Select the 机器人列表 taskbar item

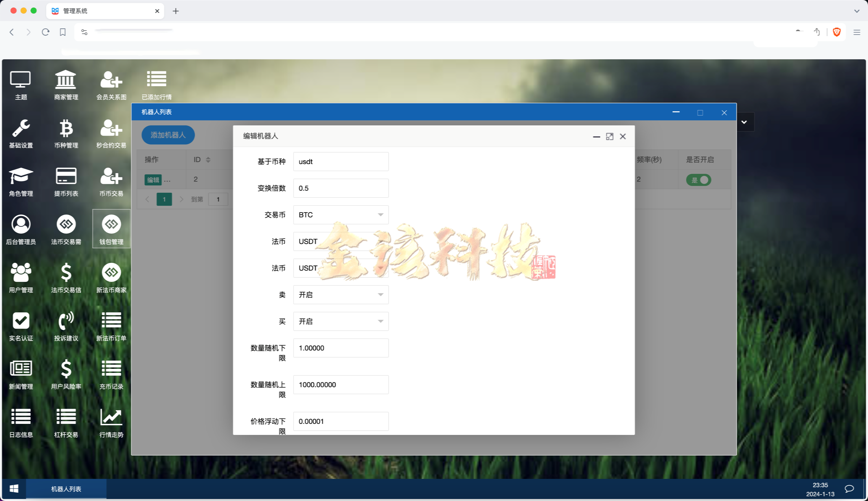(66, 488)
